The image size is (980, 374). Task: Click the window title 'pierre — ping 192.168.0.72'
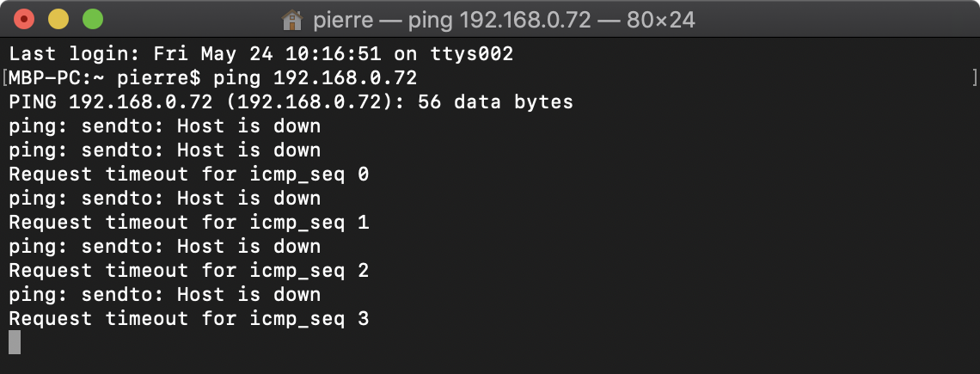[452, 20]
